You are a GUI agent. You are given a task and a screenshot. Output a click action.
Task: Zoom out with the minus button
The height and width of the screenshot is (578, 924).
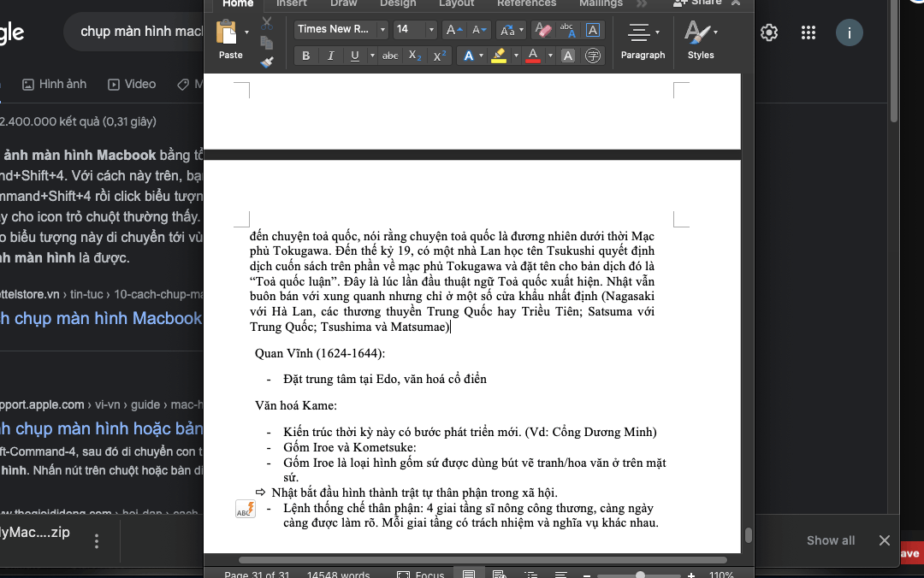(587, 575)
